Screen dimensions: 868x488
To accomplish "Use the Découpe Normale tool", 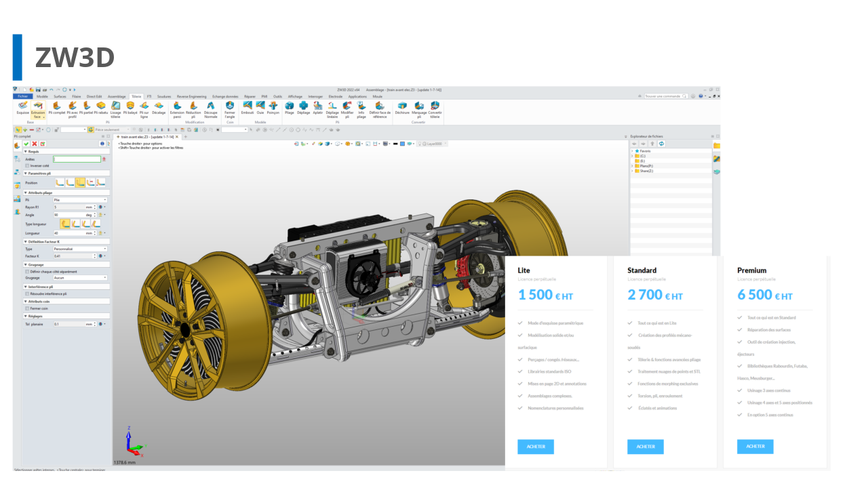I will pos(211,110).
